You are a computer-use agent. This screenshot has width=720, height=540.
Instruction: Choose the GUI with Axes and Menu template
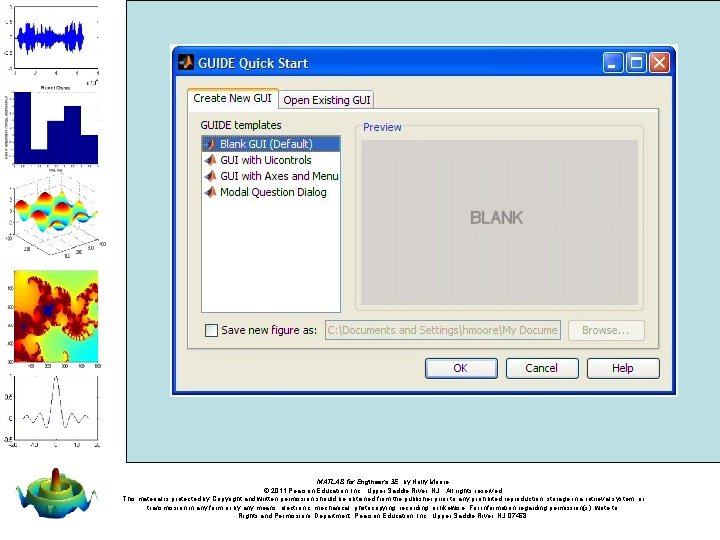point(271,176)
